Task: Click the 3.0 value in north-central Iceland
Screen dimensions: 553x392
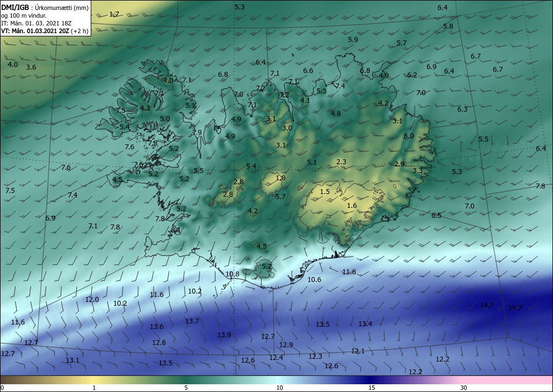Action: [x=287, y=128]
